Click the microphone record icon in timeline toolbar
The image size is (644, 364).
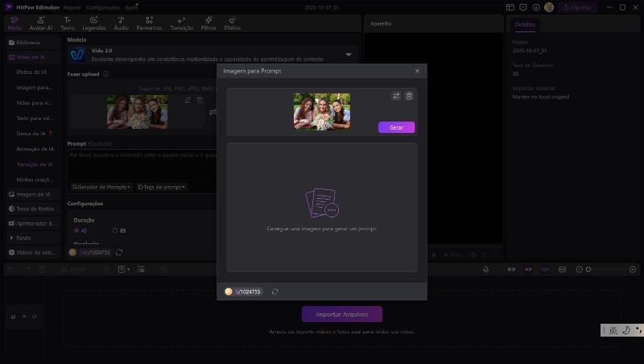486,269
